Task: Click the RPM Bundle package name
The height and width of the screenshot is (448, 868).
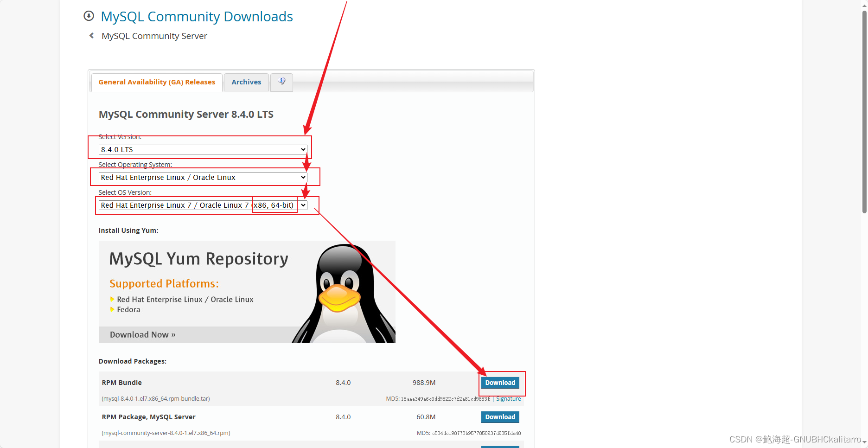Action: (122, 383)
